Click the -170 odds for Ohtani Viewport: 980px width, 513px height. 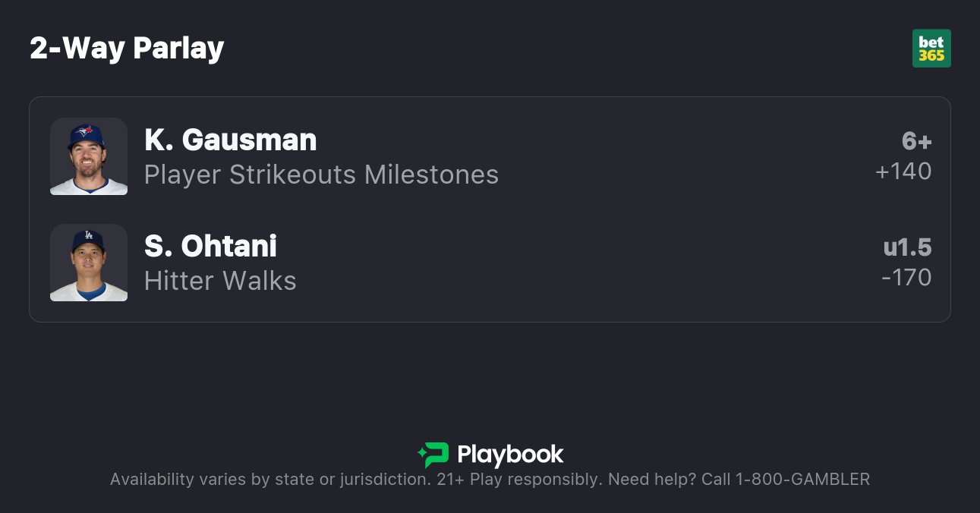[x=906, y=278]
